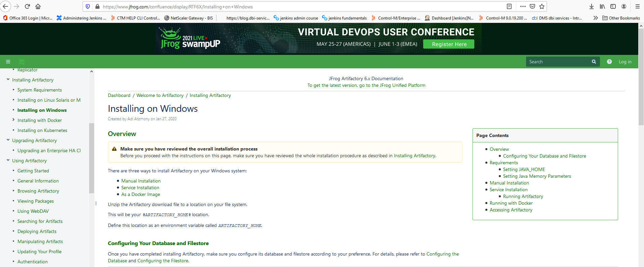Open Installing on Kubernetes in sidebar
This screenshot has width=644, height=267.
click(x=42, y=130)
